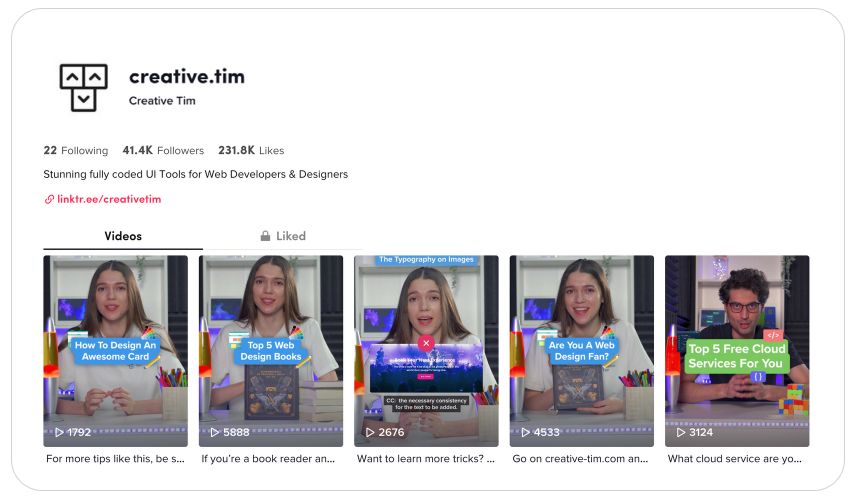
Task: Click the creative.tim username heading
Action: (x=186, y=77)
